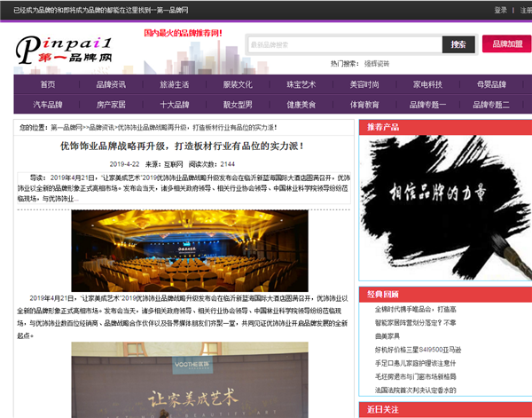The image size is (532, 418).
Task: Click the date 2019-4-22
Action: click(124, 164)
